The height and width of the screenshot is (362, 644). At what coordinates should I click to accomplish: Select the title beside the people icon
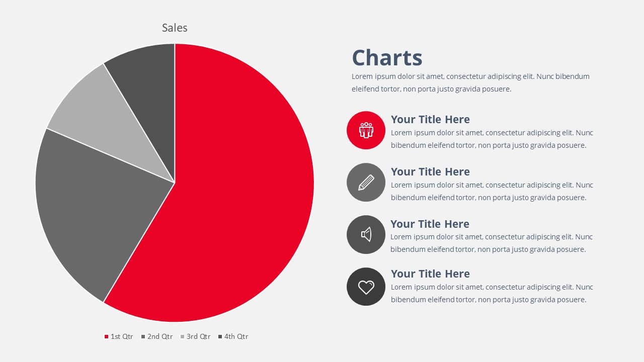[x=430, y=120]
